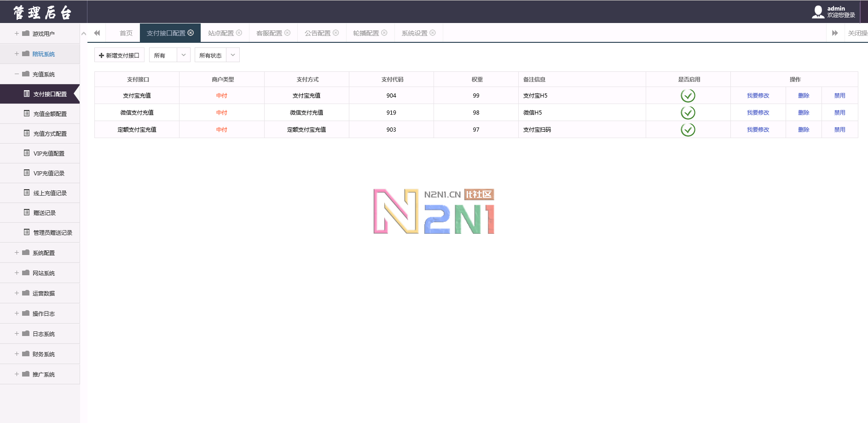Go to the 首页 tab
Screen dimensions: 868x423
[x=126, y=33]
